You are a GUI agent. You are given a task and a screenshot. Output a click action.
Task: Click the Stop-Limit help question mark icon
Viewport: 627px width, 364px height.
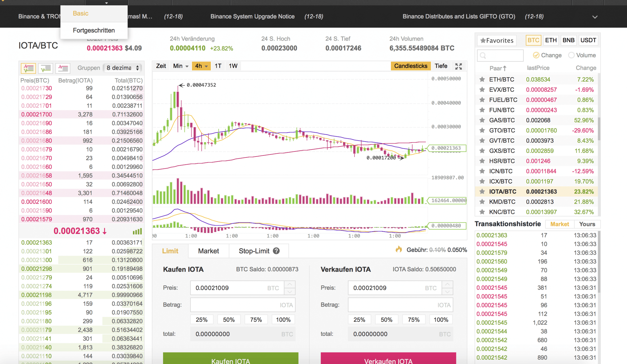(x=276, y=251)
